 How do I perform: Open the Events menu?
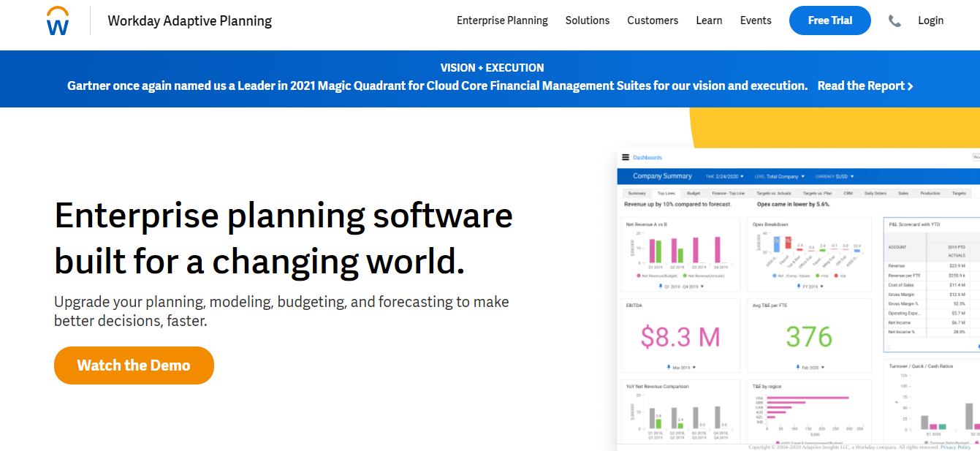(756, 20)
